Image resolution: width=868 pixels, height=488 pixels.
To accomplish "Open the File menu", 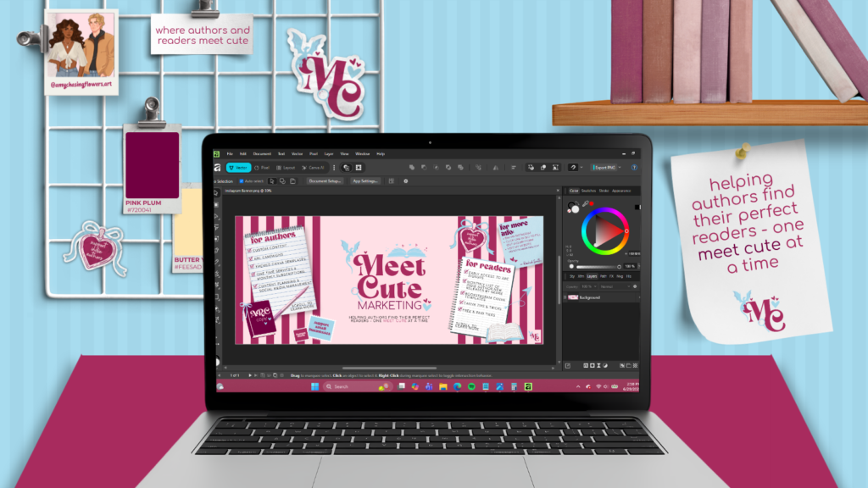I will (x=230, y=154).
